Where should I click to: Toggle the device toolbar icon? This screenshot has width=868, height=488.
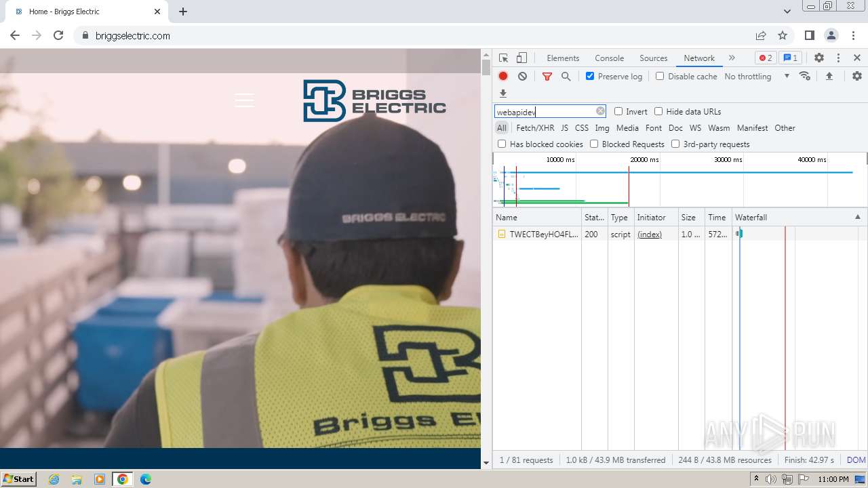click(x=521, y=58)
